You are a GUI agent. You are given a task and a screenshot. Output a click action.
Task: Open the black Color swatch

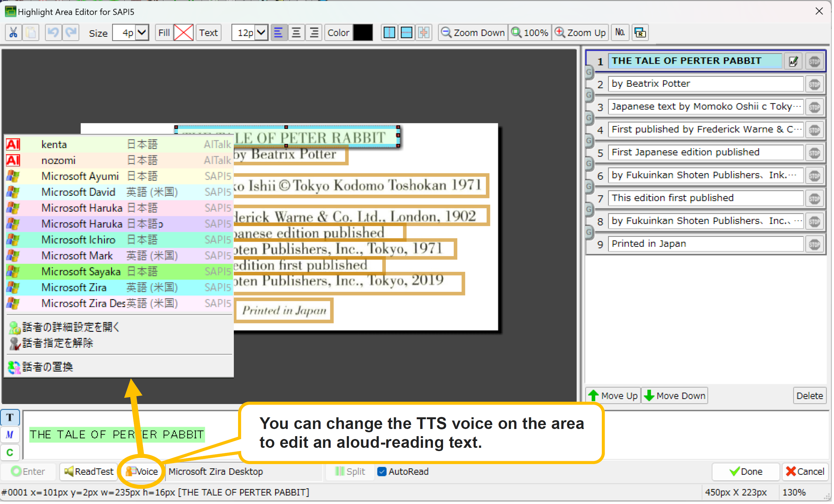(363, 33)
